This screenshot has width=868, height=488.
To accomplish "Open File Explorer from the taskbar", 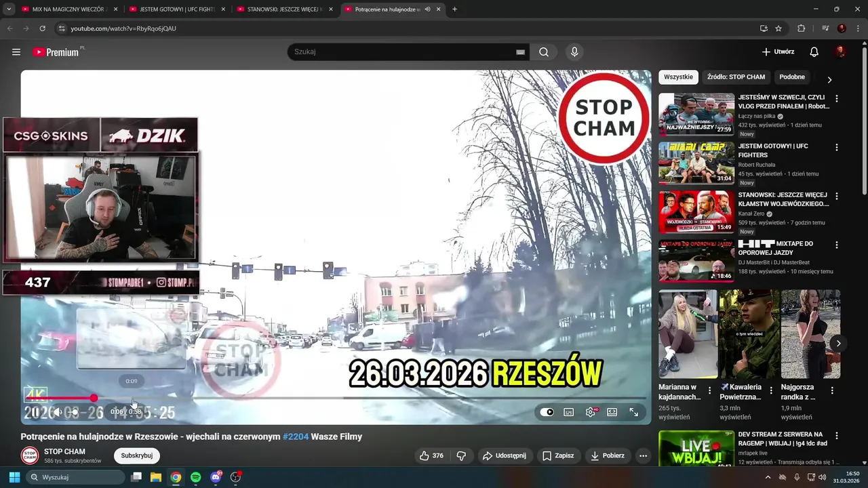I will (155, 477).
